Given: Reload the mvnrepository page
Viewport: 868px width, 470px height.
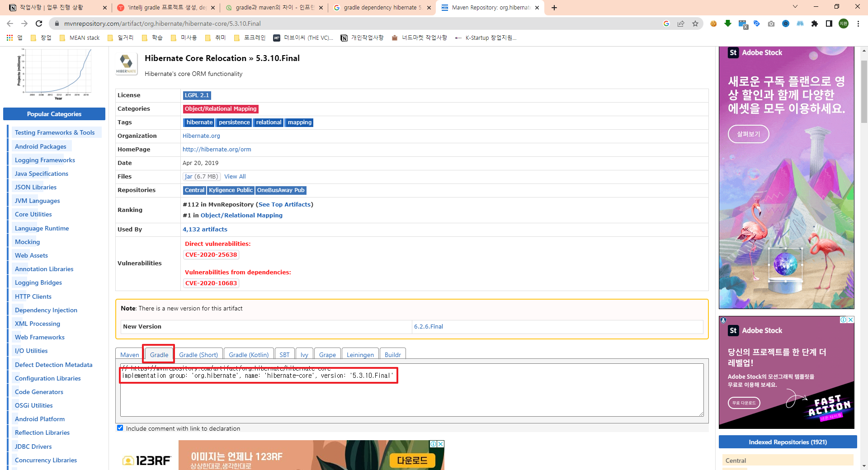Looking at the screenshot, I should coord(39,23).
